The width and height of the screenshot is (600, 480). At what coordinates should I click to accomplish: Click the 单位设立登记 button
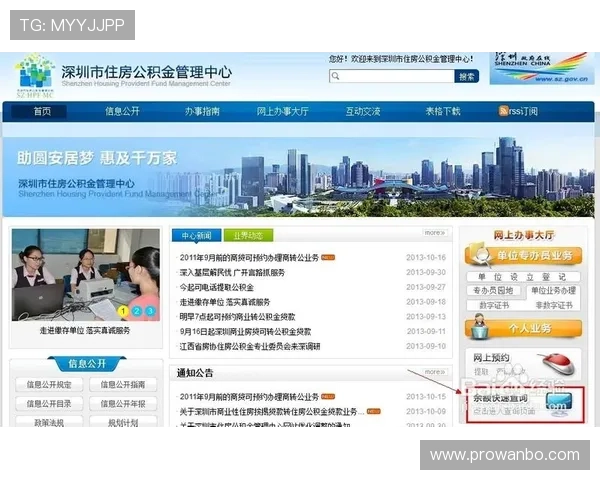pyautogui.click(x=523, y=277)
